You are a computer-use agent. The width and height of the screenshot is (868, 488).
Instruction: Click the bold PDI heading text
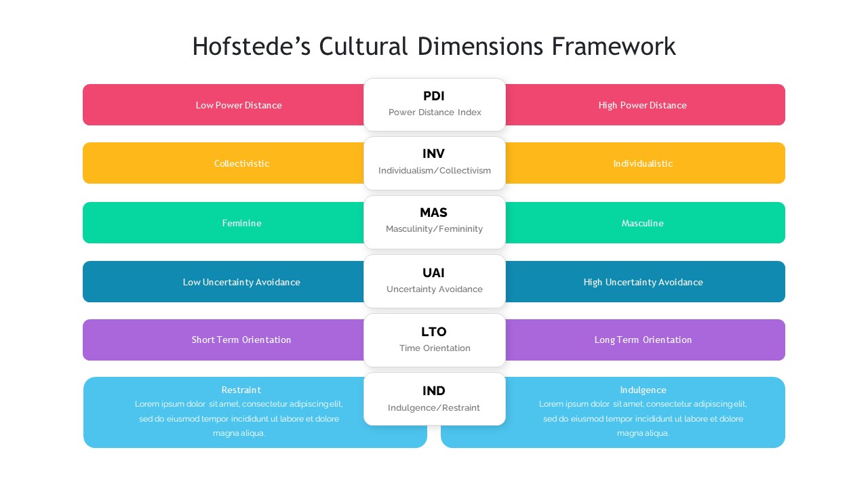[434, 96]
